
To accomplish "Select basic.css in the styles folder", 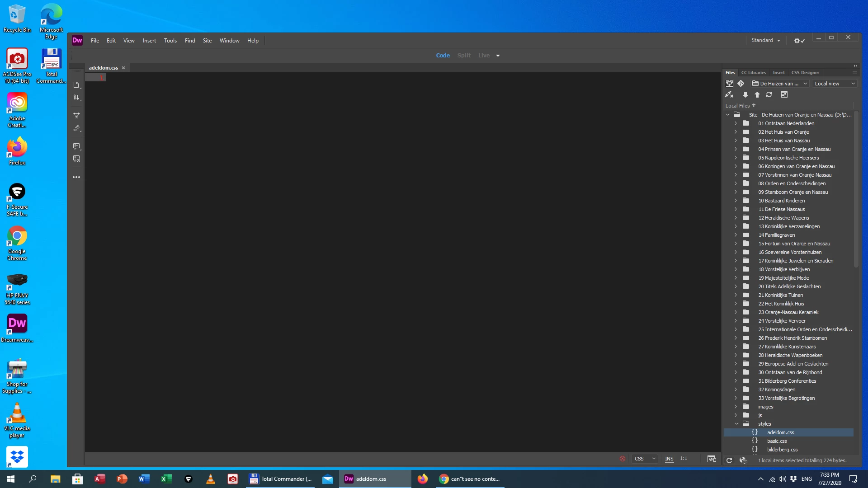I will click(x=777, y=441).
